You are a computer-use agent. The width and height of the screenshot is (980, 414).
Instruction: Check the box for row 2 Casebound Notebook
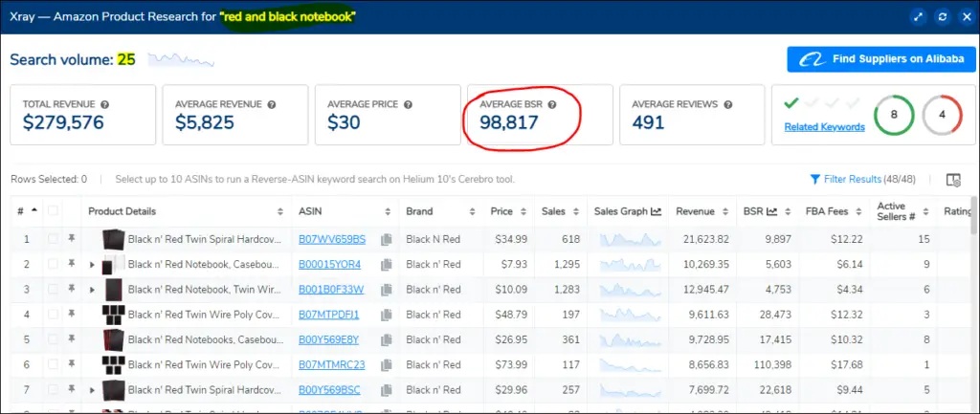54,264
